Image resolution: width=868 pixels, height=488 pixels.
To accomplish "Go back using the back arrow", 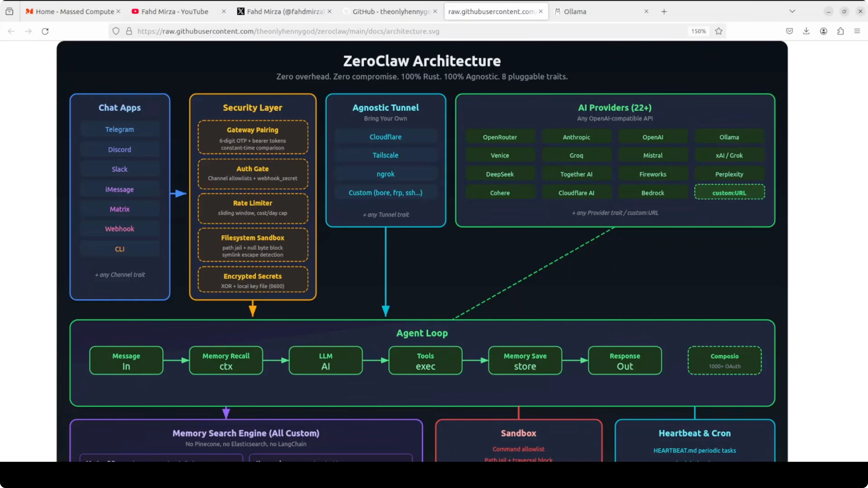I will [11, 31].
